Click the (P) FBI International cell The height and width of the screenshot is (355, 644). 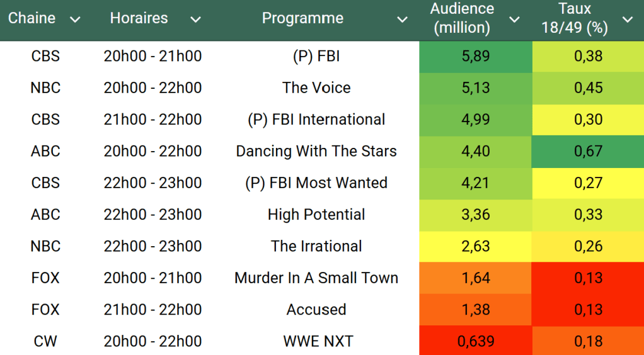coord(316,120)
